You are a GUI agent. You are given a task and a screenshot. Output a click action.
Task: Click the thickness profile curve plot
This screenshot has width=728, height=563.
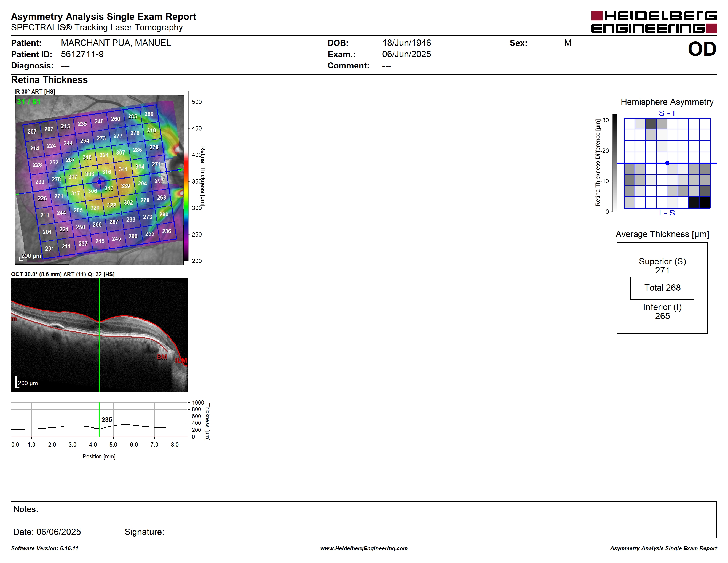click(99, 419)
